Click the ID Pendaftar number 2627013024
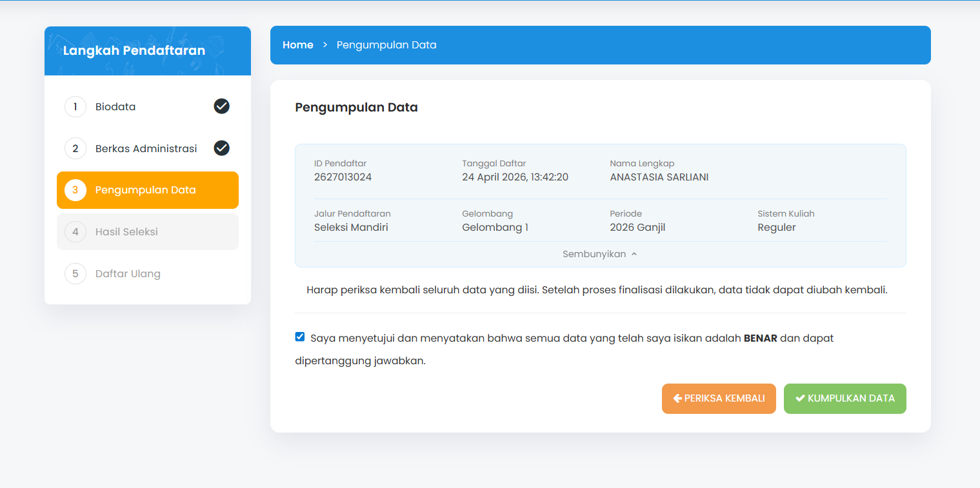980x488 pixels. [x=343, y=177]
